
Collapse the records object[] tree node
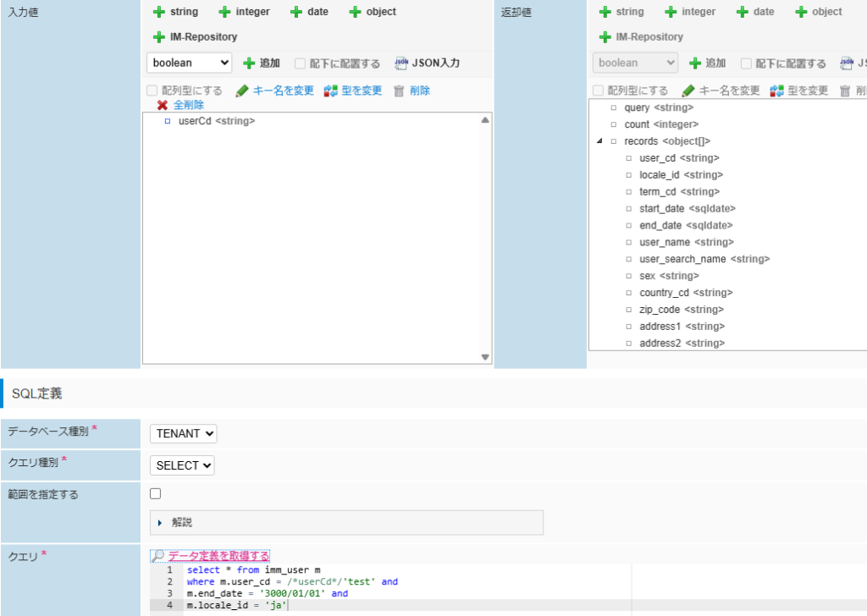click(600, 141)
